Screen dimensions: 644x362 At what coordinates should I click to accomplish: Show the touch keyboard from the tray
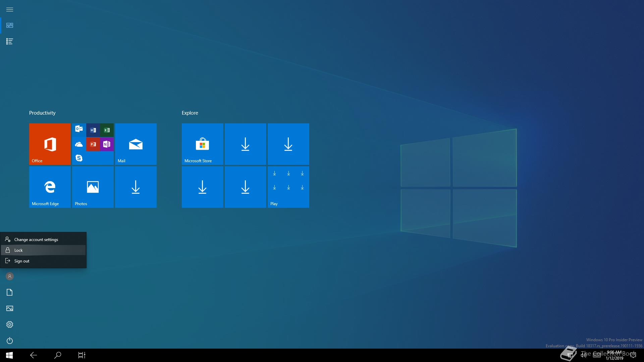pyautogui.click(x=597, y=355)
